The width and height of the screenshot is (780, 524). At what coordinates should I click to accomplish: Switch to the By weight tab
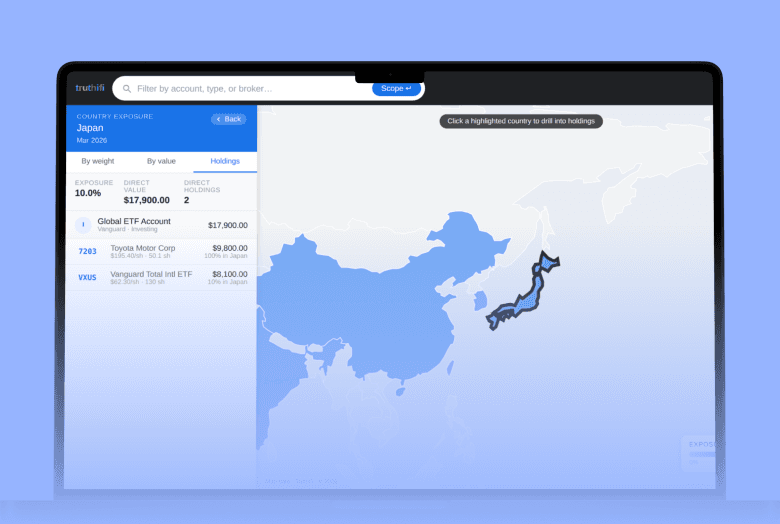98,161
